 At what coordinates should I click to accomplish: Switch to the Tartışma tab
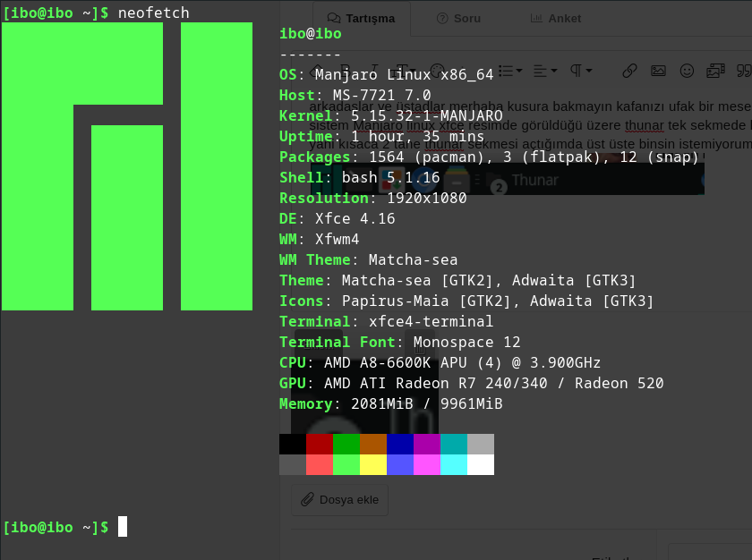pos(362,19)
